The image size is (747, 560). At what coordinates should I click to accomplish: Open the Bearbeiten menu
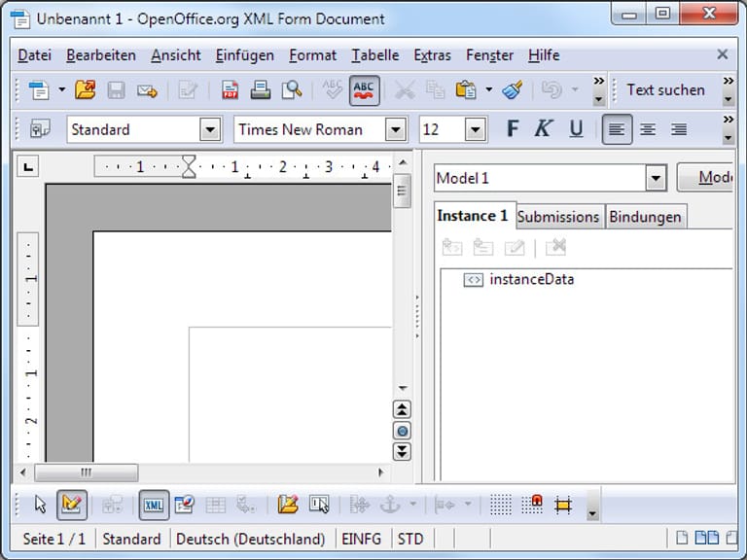[101, 55]
